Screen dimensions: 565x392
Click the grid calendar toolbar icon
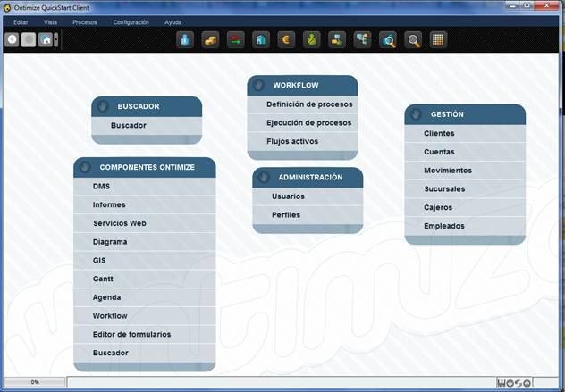coord(438,39)
